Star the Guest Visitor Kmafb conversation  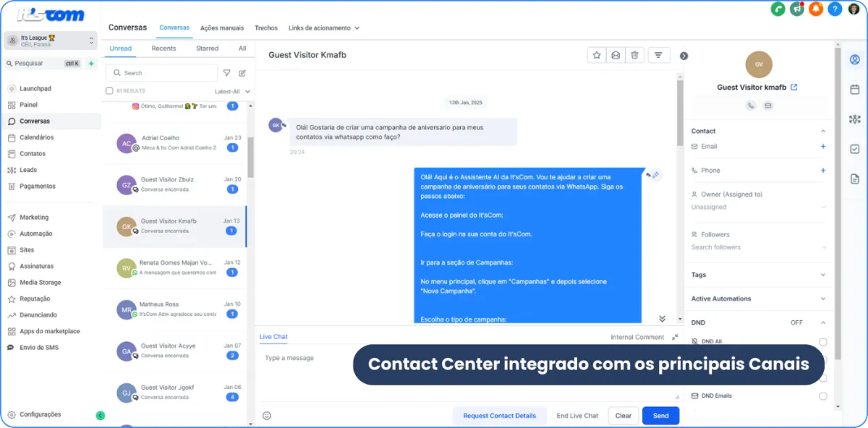(597, 55)
